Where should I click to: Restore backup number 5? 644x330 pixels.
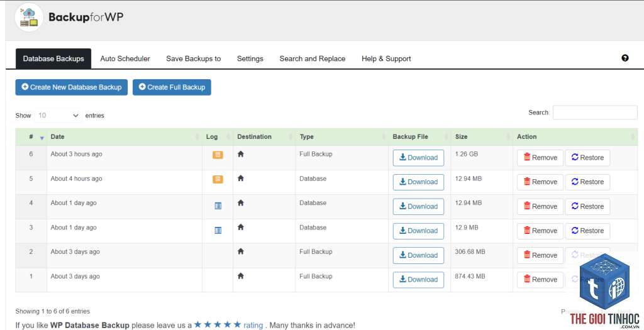point(587,182)
